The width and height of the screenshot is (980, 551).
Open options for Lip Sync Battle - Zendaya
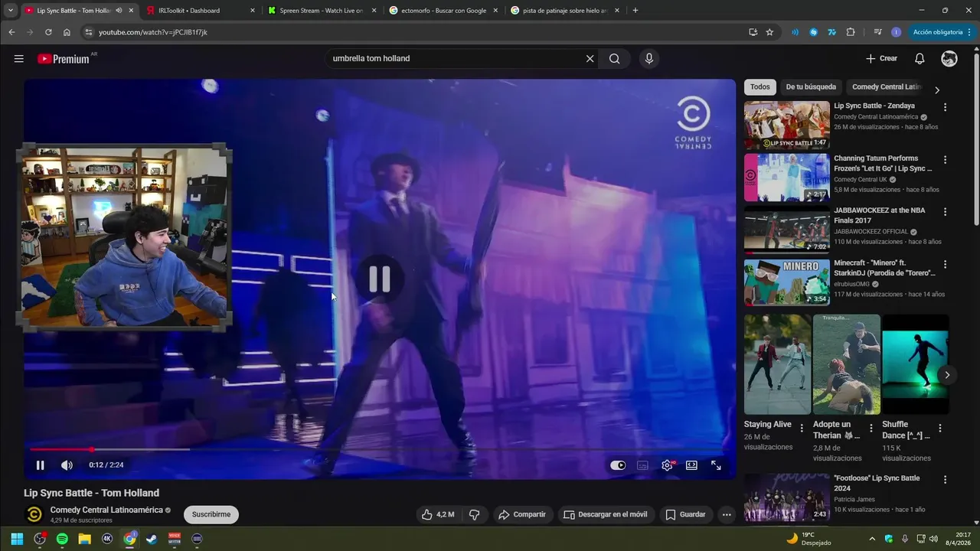(x=945, y=108)
